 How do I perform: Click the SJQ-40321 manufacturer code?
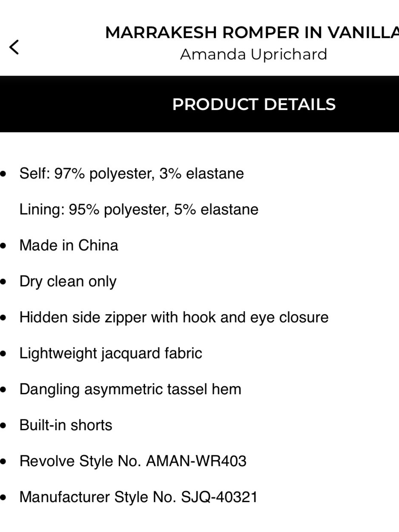click(219, 497)
